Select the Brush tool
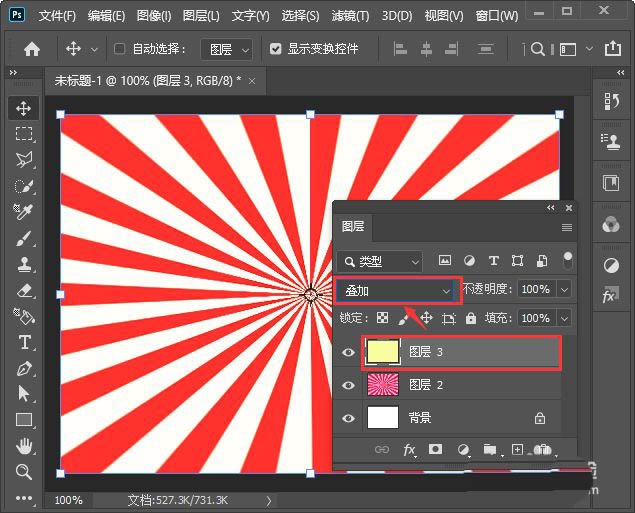This screenshot has width=635, height=513. click(x=23, y=238)
